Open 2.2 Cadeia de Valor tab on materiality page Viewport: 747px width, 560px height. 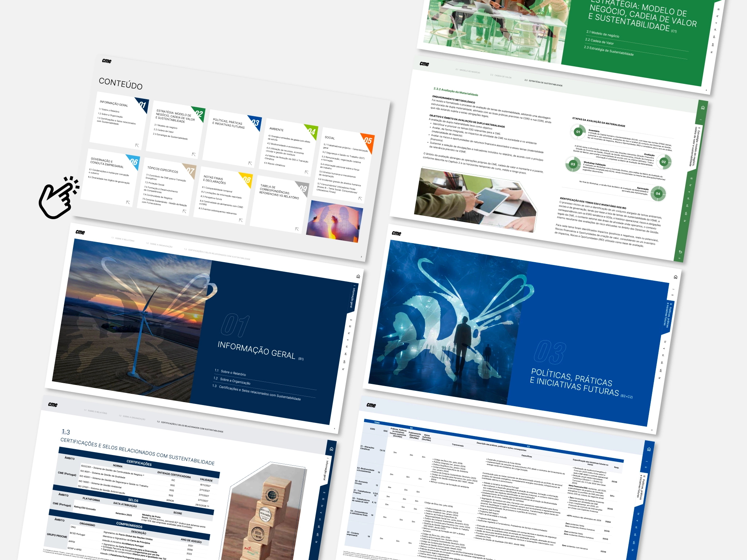501,76
